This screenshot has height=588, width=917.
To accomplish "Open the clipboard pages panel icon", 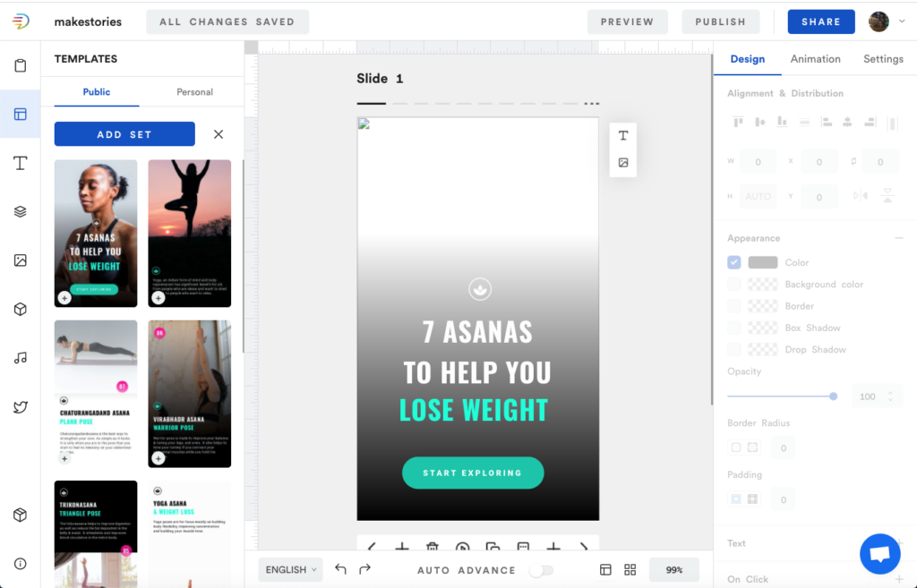I will [x=21, y=65].
